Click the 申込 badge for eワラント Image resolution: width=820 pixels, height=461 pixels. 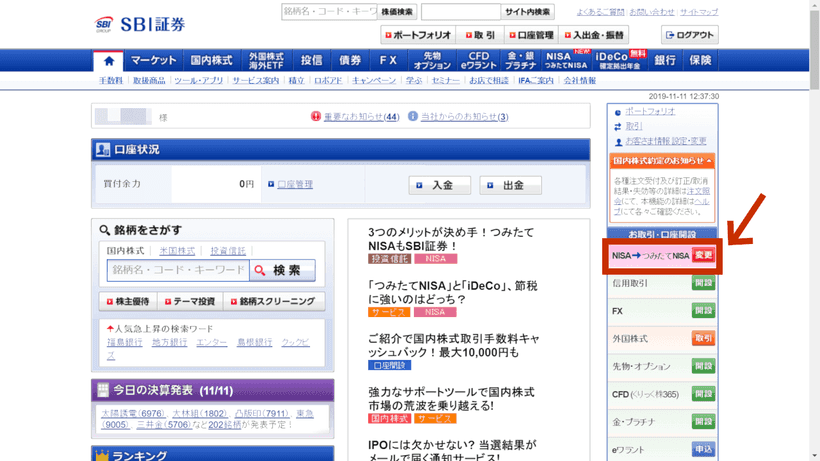(703, 449)
